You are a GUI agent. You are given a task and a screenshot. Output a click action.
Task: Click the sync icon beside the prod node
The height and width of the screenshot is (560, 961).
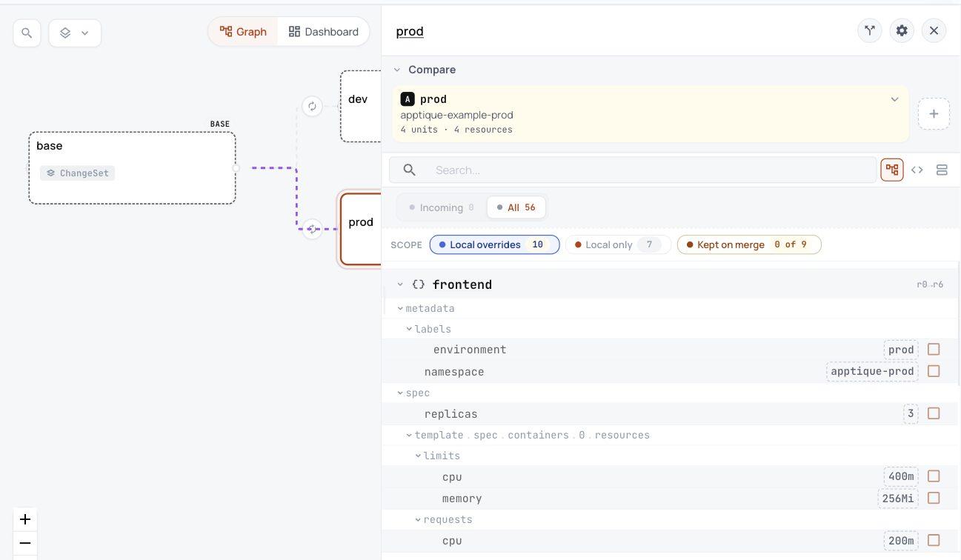coord(312,229)
